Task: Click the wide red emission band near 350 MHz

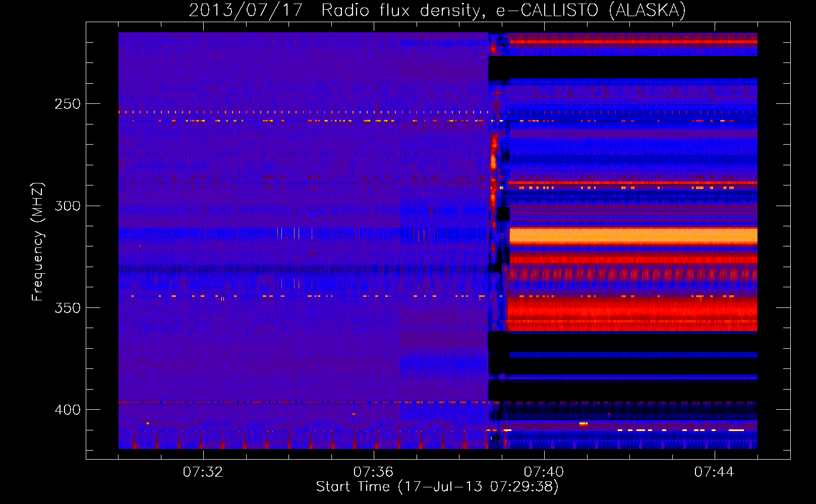Action: [632, 313]
